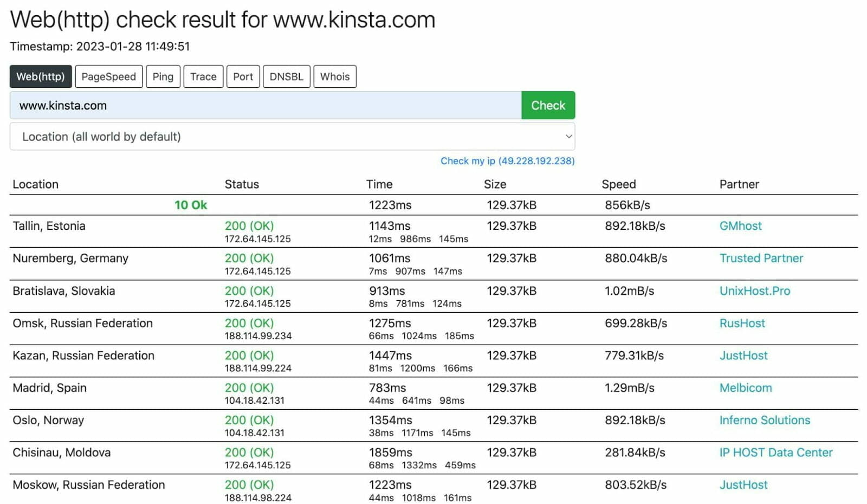Image resolution: width=867 pixels, height=504 pixels.
Task: Click the 1.29mB/s speed value
Action: 630,387
